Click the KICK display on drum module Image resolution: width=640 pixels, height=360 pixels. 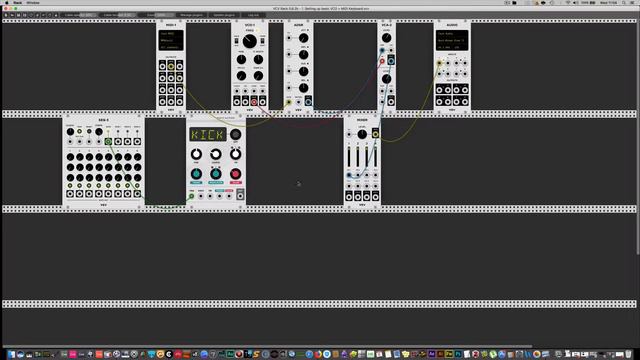click(207, 135)
